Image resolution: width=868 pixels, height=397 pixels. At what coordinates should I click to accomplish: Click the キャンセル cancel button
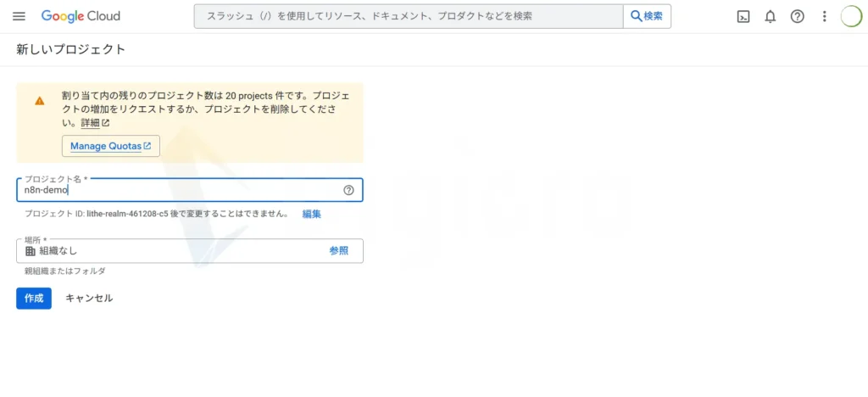pos(89,298)
